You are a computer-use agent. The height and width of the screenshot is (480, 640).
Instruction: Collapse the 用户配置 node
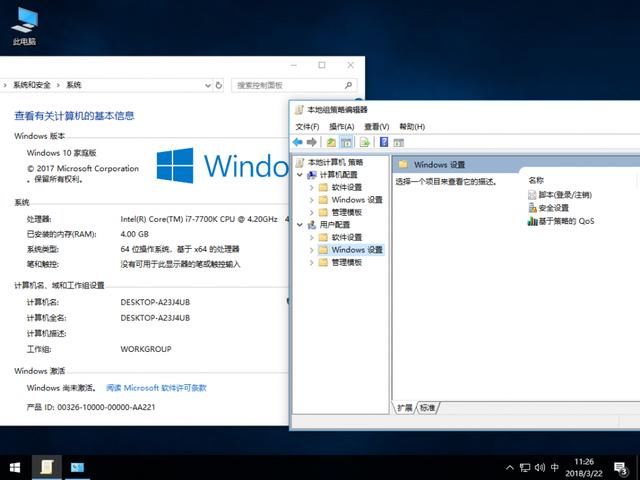click(x=300, y=224)
